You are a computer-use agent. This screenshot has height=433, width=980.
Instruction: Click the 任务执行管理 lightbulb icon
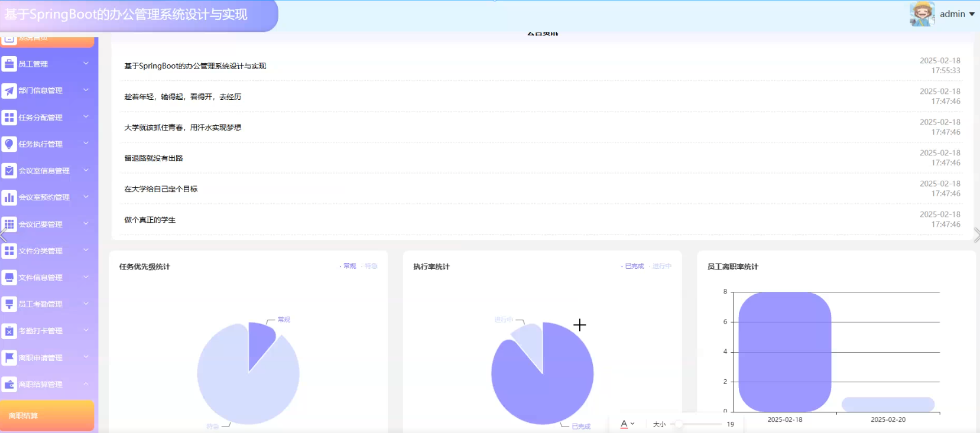point(9,144)
